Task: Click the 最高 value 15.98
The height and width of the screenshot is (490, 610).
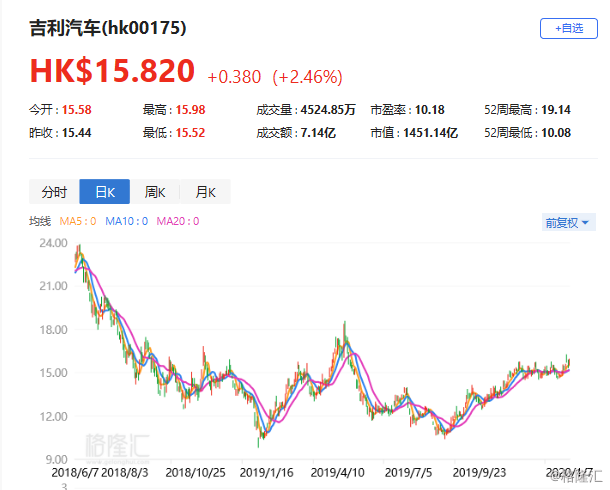Action: pos(190,110)
